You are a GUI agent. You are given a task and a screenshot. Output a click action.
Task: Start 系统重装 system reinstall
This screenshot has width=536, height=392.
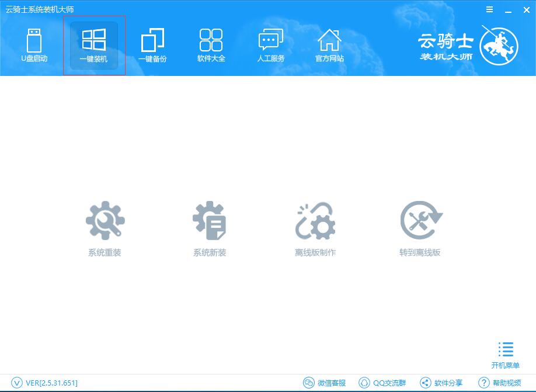[105, 228]
